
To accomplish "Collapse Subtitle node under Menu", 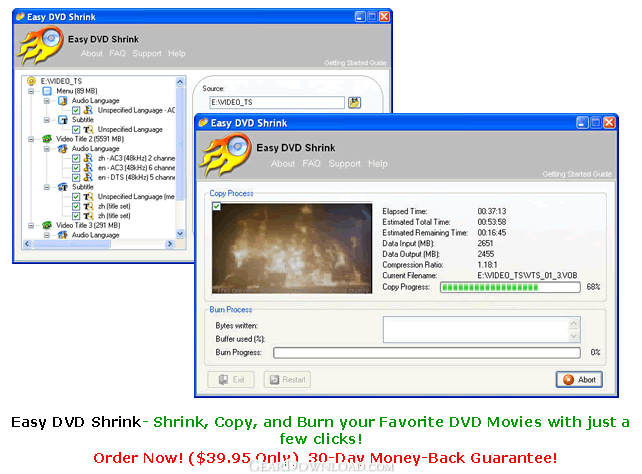I will pos(47,120).
